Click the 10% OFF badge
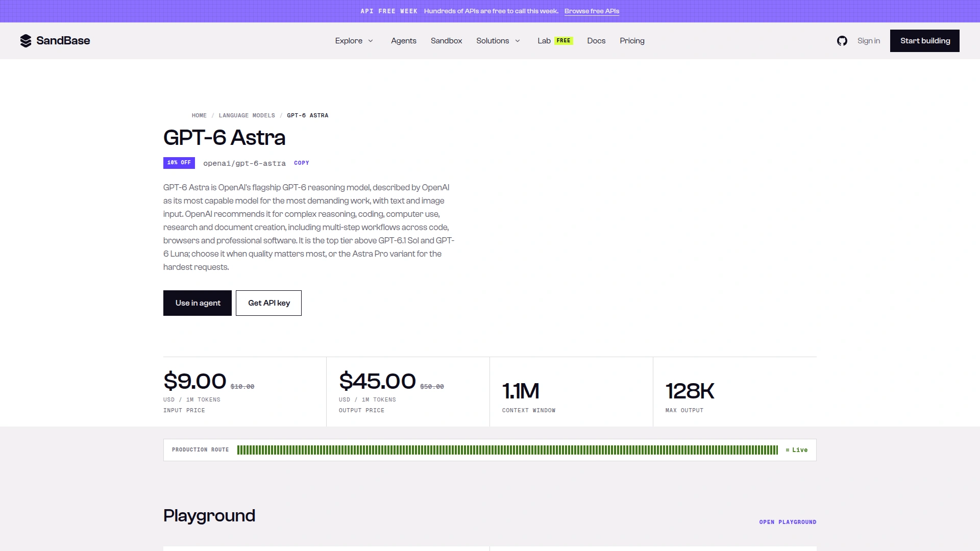 pos(179,163)
